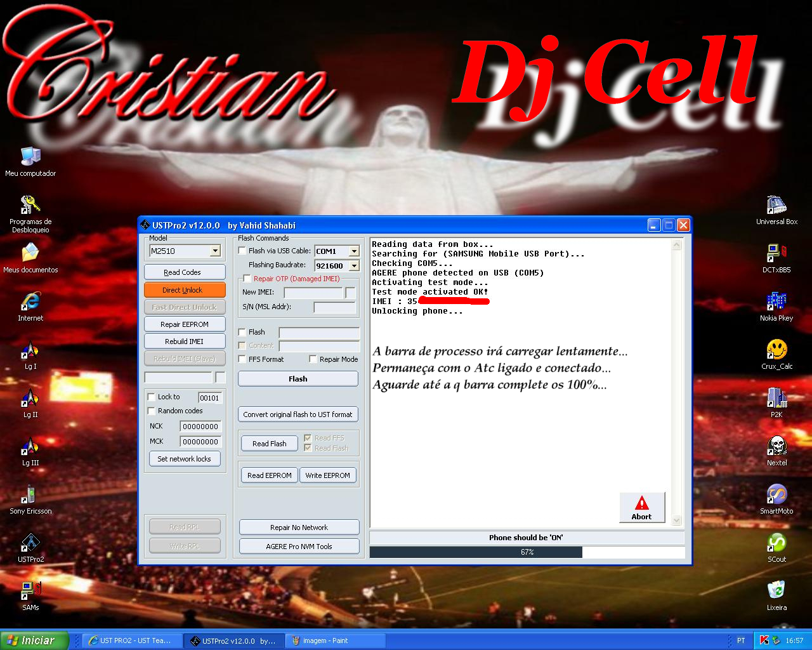This screenshot has height=650, width=812.
Task: Switch to UST PRO2 browser taskbar item
Action: [132, 640]
